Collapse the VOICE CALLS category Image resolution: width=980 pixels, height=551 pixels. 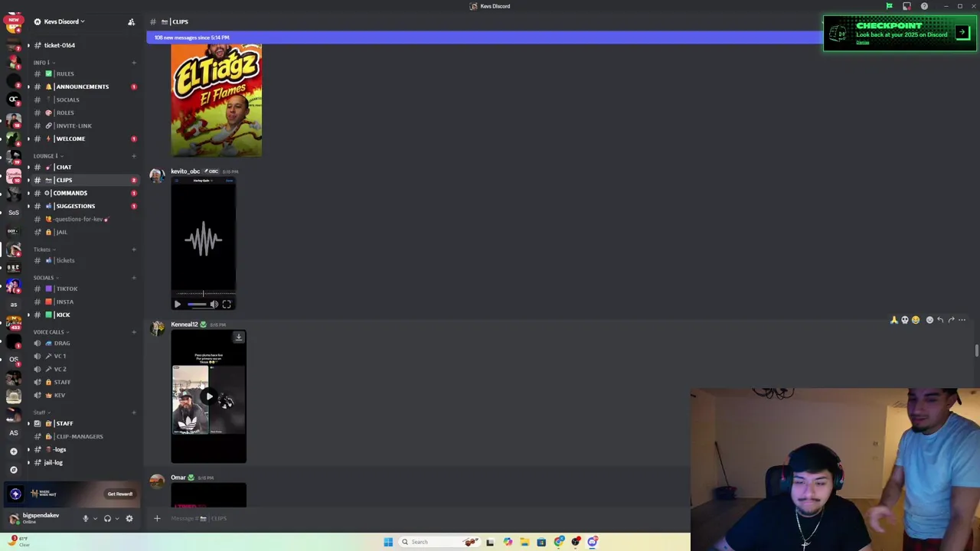point(51,331)
